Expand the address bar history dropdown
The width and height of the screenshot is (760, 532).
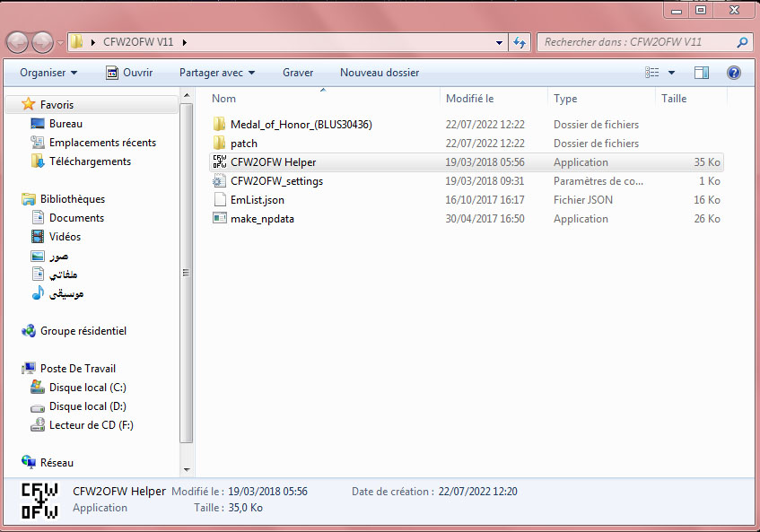pyautogui.click(x=500, y=42)
